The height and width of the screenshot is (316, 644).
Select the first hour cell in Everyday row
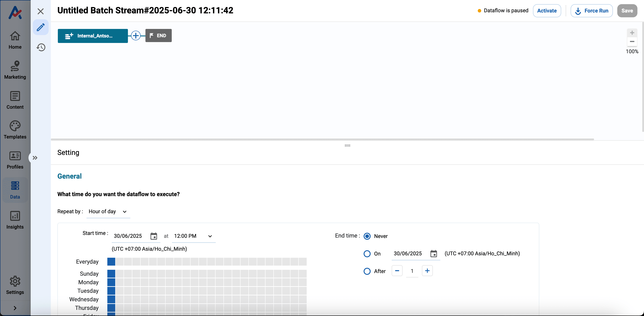111,262
